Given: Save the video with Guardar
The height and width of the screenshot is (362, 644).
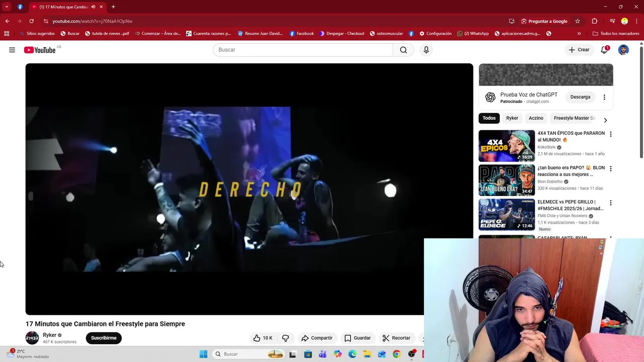Looking at the screenshot, I should [357, 338].
